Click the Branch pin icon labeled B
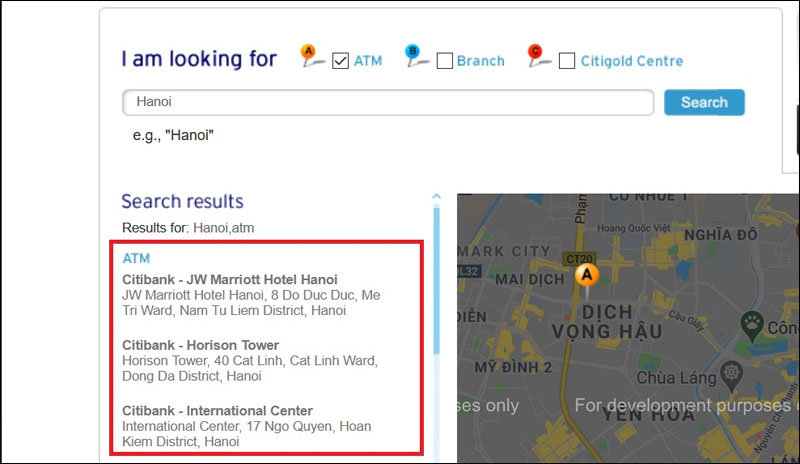This screenshot has height=464, width=800. 416,58
